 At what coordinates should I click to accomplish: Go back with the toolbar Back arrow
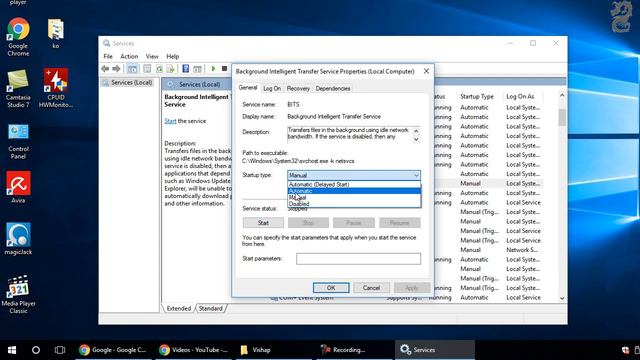pyautogui.click(x=105, y=69)
